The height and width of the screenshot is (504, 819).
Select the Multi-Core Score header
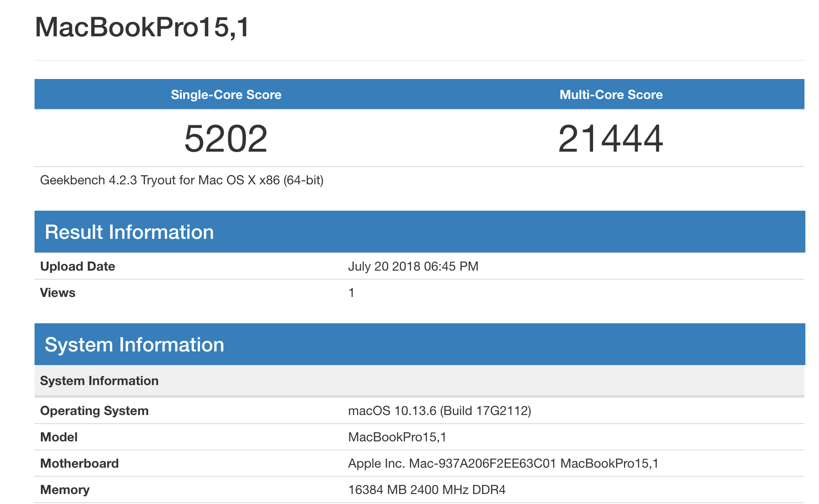pos(611,94)
